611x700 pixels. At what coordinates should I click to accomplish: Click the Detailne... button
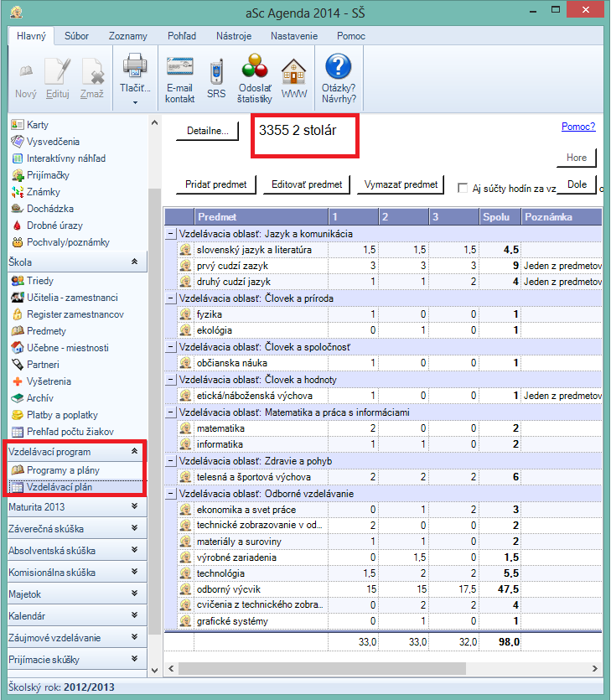click(208, 131)
